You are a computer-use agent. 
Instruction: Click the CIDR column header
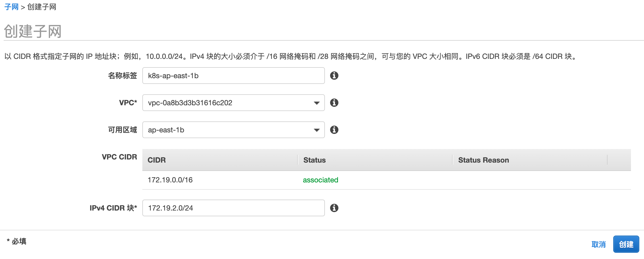157,160
